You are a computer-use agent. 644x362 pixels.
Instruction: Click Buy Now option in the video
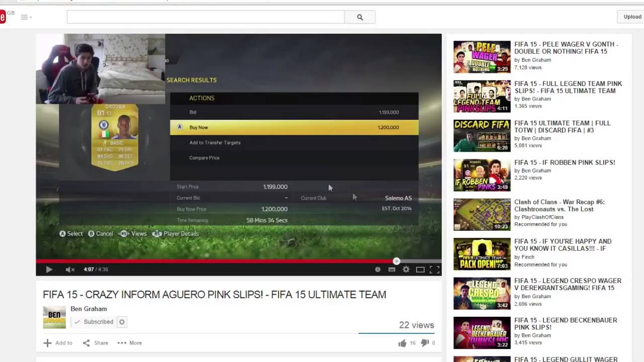[x=294, y=127]
